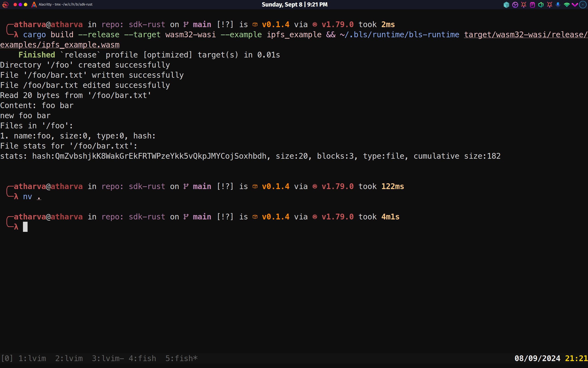
Task: Click the 'ipfs_example' argument in the command
Action: (x=294, y=34)
